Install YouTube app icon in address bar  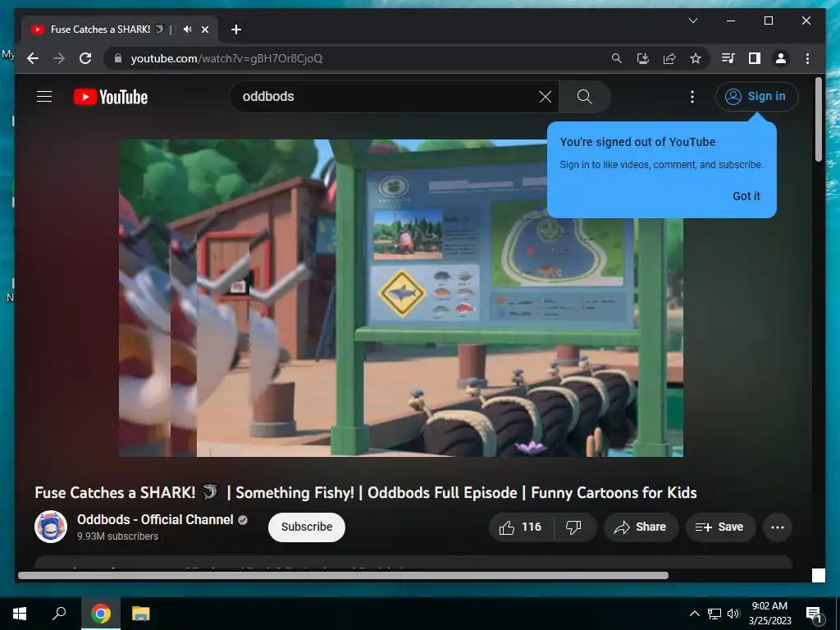pos(643,58)
